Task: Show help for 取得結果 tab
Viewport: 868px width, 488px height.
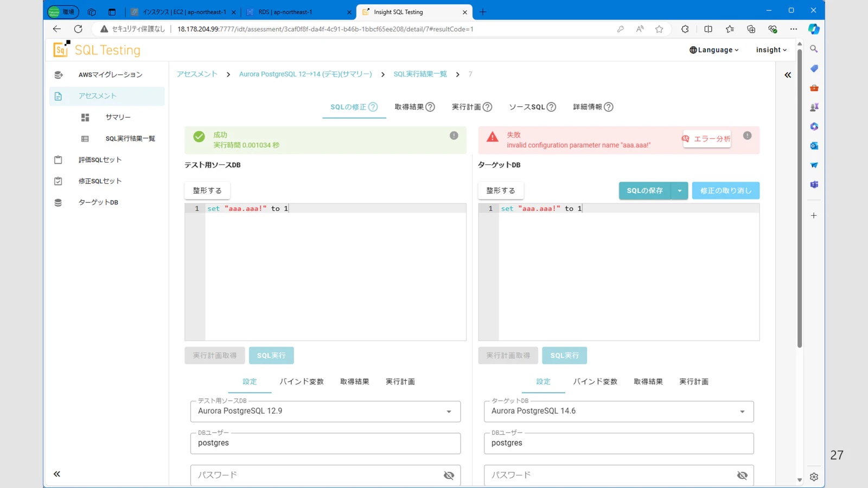Action: [x=430, y=107]
